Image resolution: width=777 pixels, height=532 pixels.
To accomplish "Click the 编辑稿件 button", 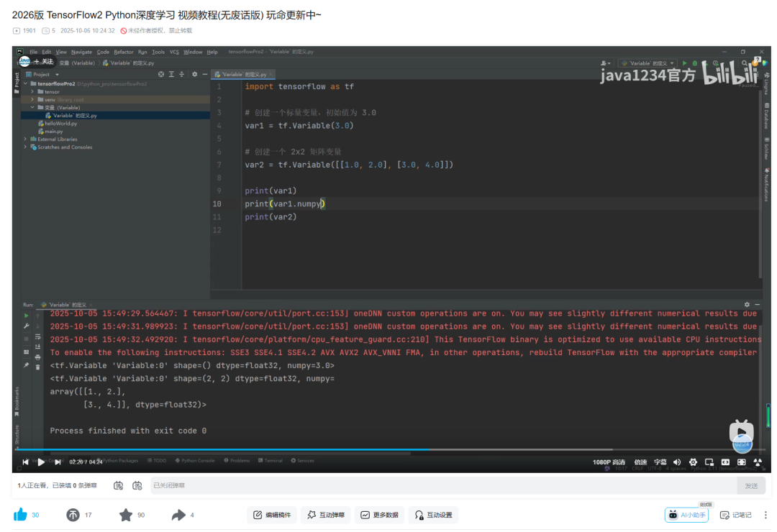I will pos(271,515).
